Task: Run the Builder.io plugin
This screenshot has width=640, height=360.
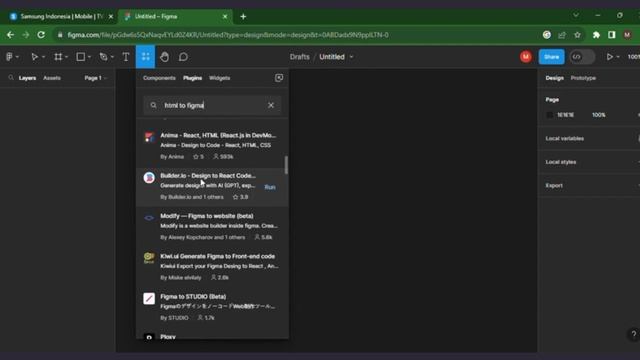Action: 270,187
